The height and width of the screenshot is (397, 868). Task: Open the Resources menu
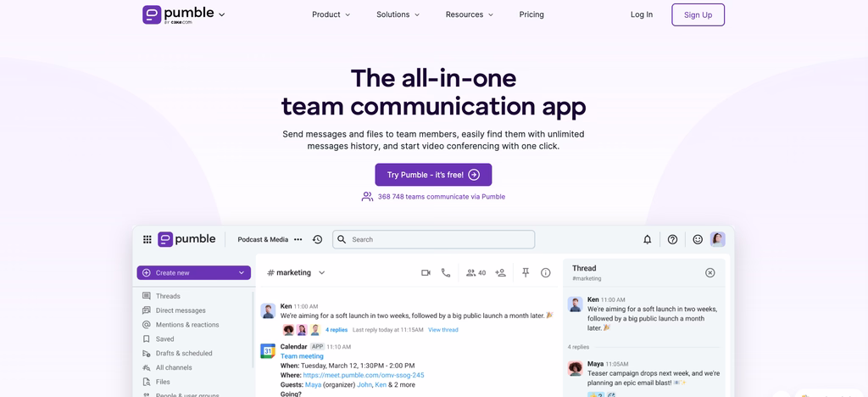tap(470, 15)
